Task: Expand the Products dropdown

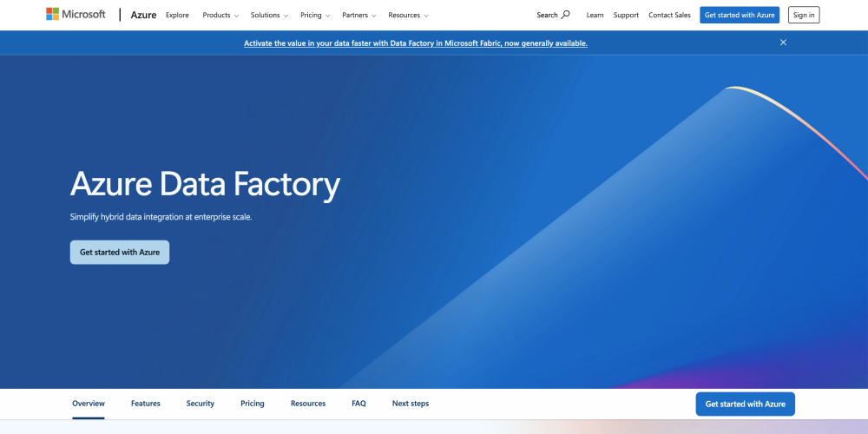Action: tap(220, 15)
